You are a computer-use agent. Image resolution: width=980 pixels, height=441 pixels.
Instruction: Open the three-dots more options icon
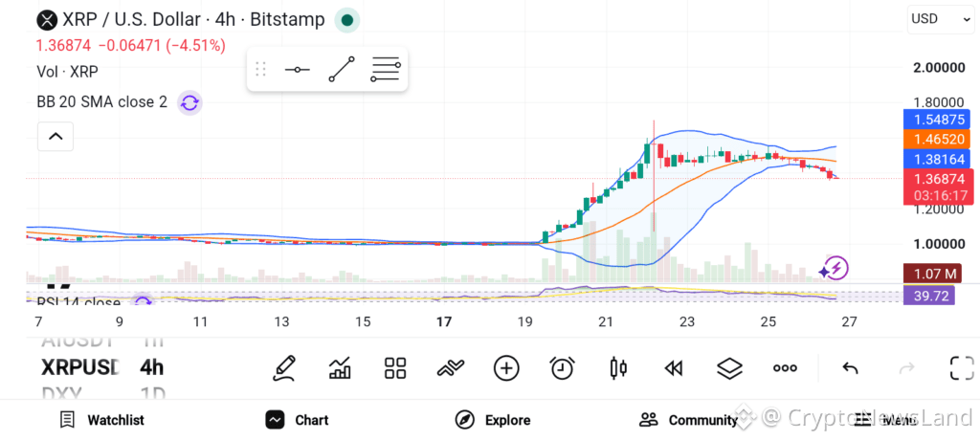pos(785,368)
